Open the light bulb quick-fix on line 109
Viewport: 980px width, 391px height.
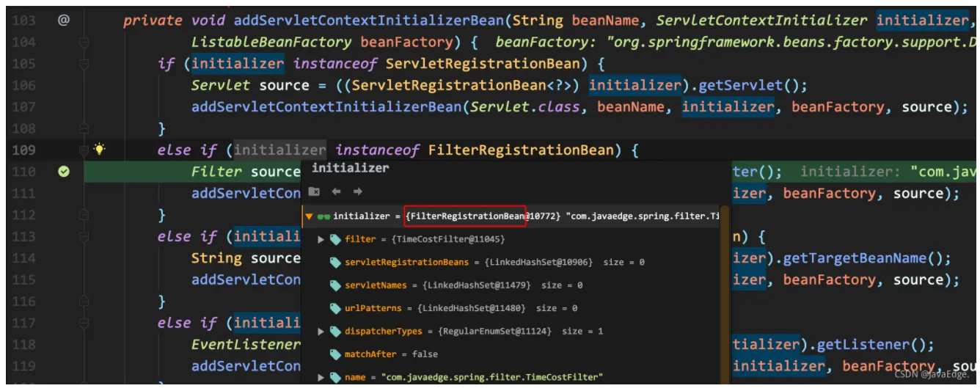pos(99,150)
